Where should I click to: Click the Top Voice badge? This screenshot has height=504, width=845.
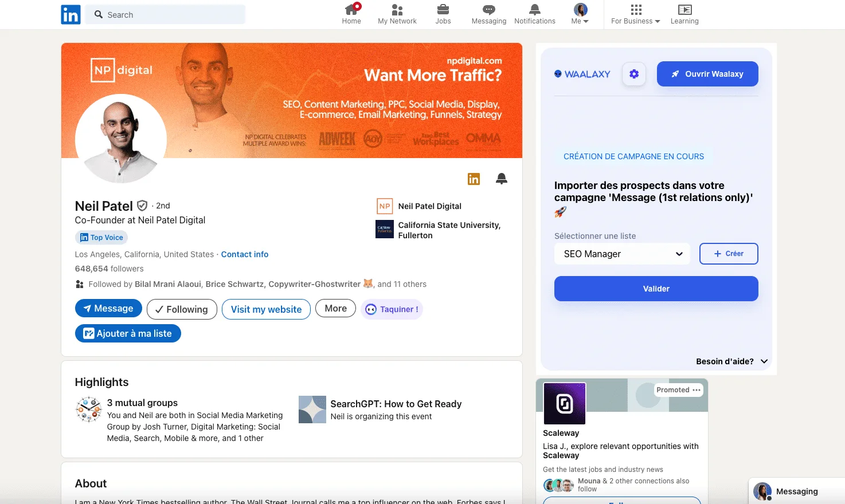point(101,237)
